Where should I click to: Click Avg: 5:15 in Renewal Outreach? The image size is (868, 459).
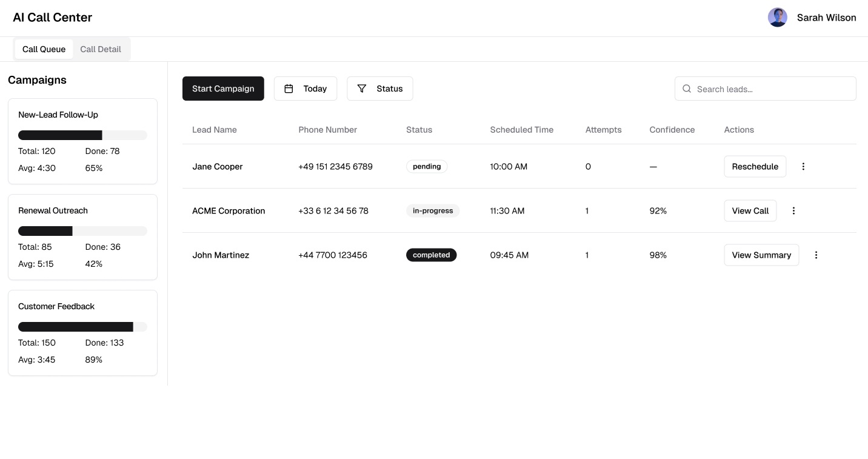[x=36, y=264]
